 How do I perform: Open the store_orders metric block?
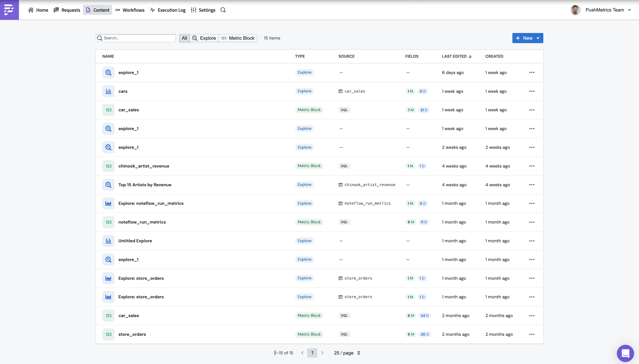click(x=132, y=334)
